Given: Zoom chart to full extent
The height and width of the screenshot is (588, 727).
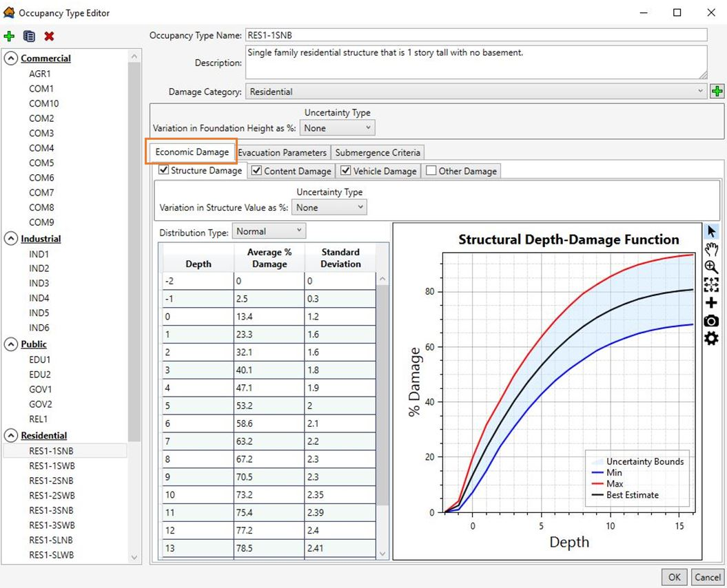Looking at the screenshot, I should (x=712, y=284).
